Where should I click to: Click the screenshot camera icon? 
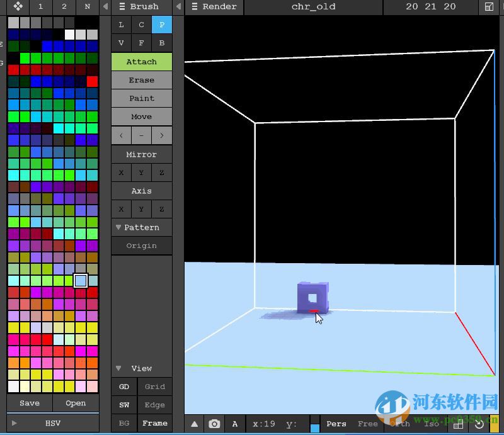[215, 424]
